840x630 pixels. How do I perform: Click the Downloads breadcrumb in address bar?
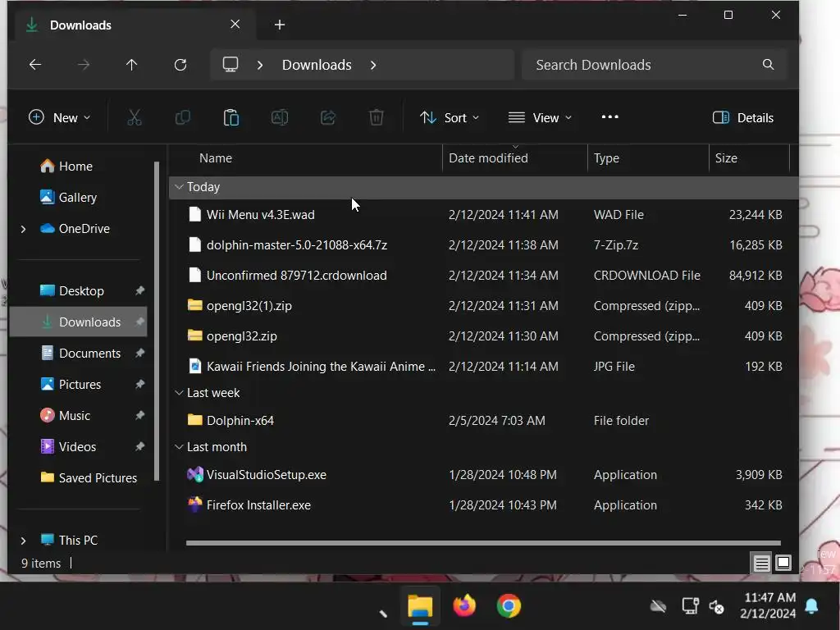click(x=317, y=65)
